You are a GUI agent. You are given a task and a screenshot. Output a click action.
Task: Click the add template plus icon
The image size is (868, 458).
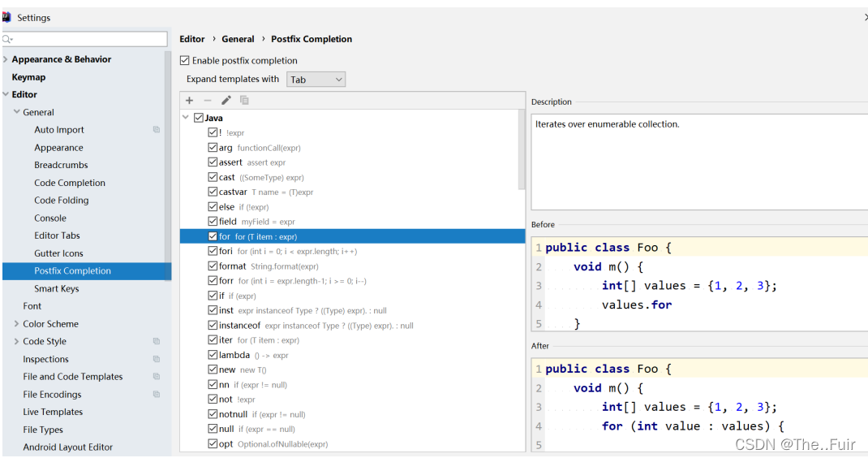pos(189,101)
